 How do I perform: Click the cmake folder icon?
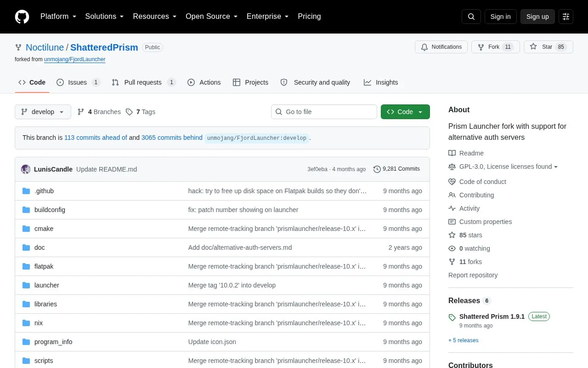(x=26, y=229)
